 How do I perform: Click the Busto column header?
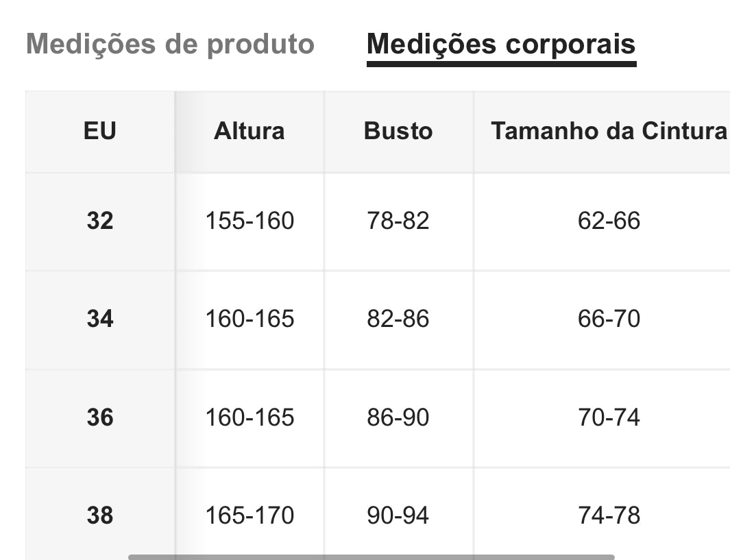coord(398,131)
